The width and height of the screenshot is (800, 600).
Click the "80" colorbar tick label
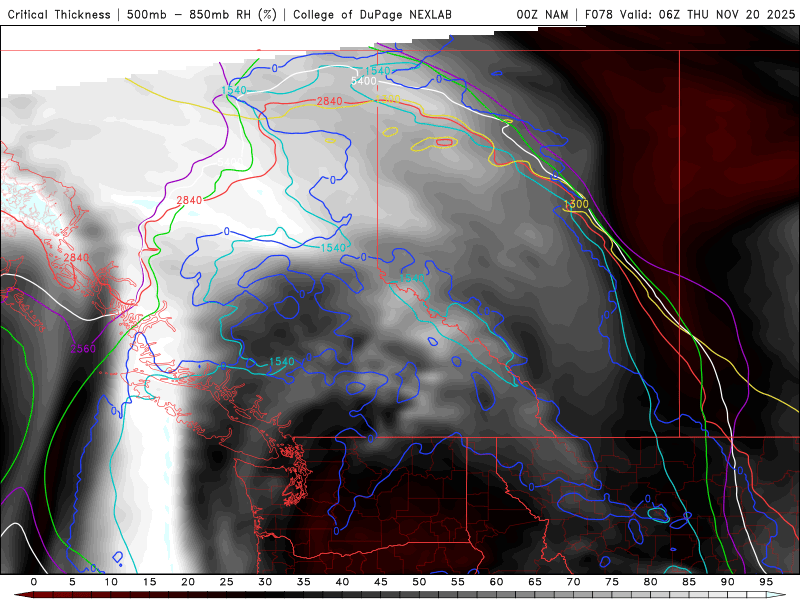point(650,582)
